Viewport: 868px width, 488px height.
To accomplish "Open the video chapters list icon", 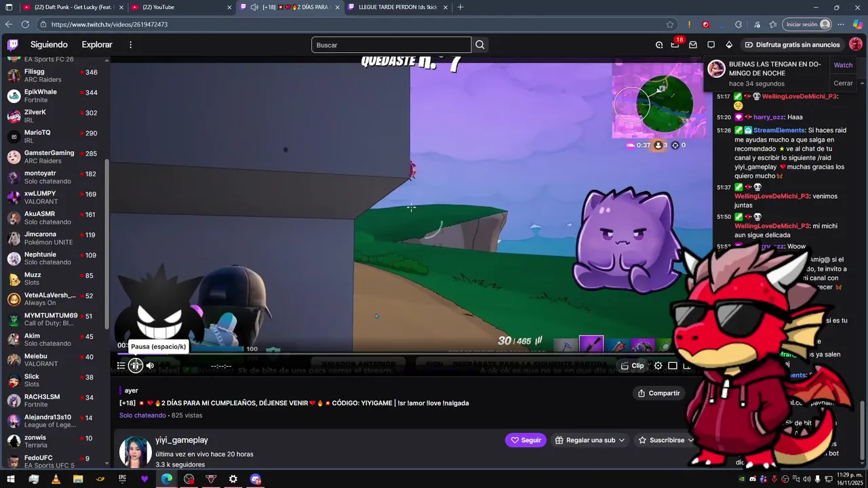I will (121, 365).
